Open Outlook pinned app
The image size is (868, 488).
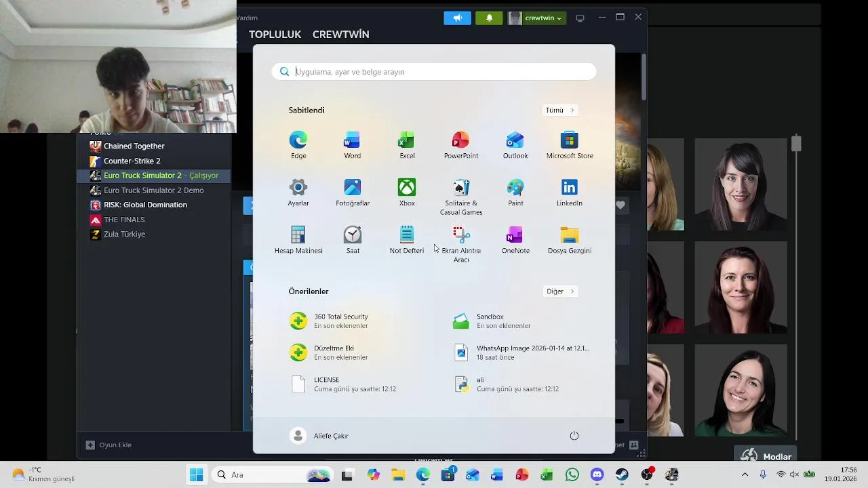(515, 146)
